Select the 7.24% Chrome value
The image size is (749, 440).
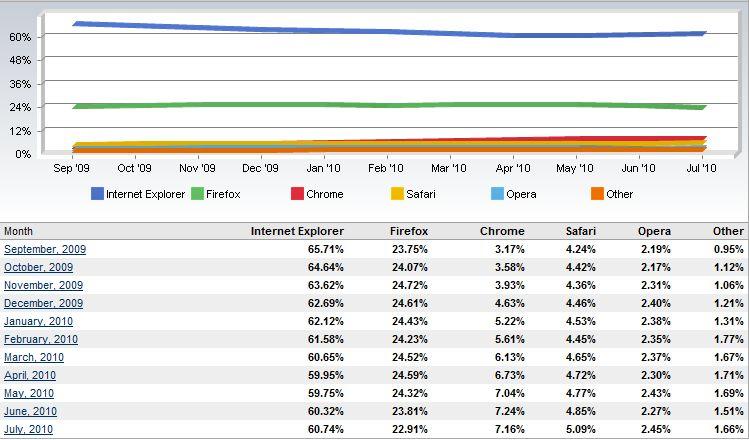[510, 411]
